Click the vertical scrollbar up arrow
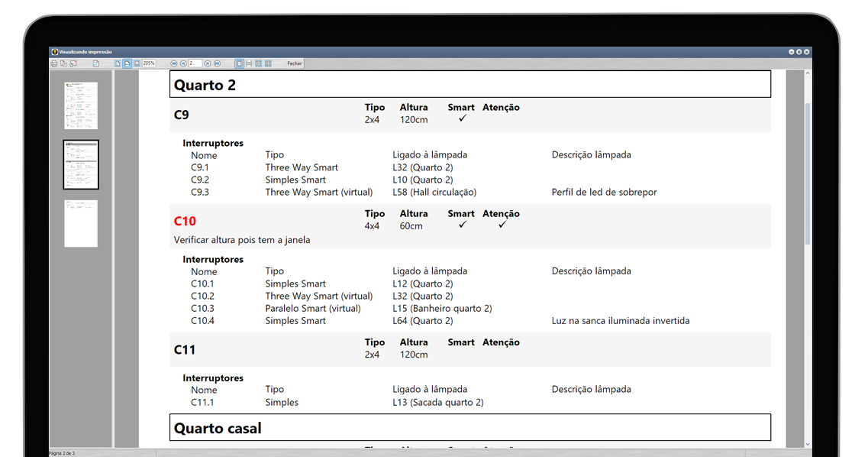 (x=808, y=74)
